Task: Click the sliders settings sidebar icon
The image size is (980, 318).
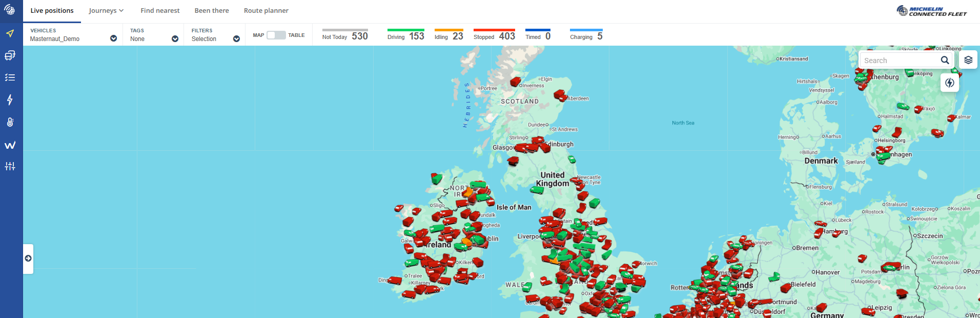Action: [10, 166]
